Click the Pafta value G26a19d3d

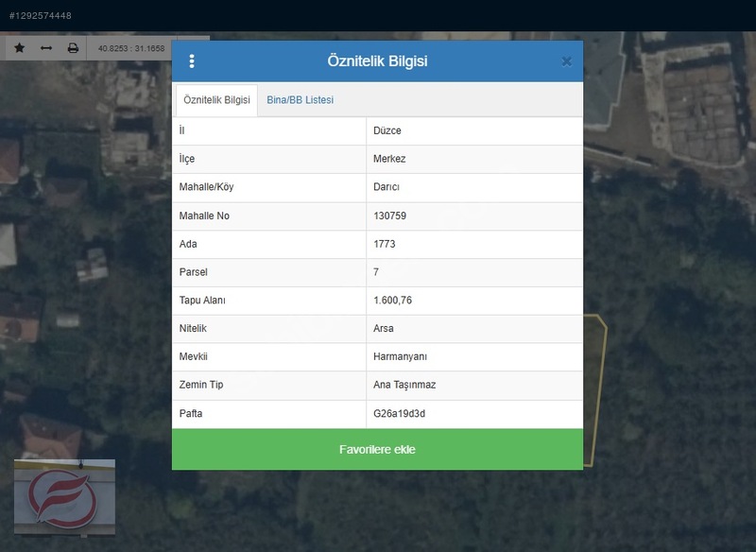399,414
